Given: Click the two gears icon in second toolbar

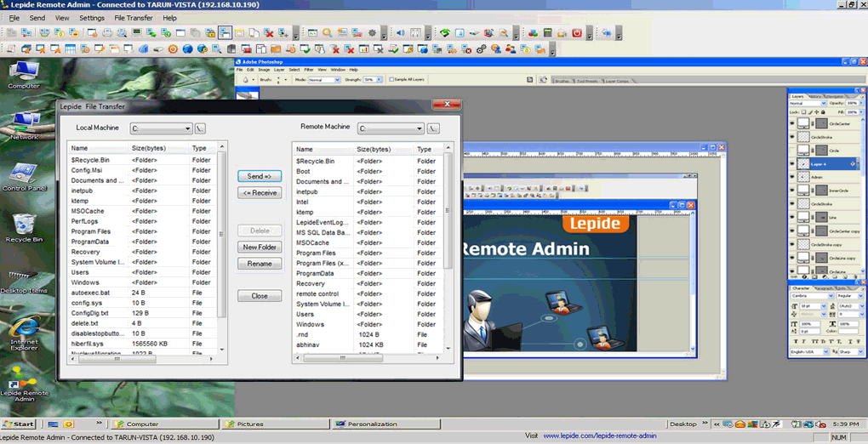Looking at the screenshot, I should coord(481,48).
